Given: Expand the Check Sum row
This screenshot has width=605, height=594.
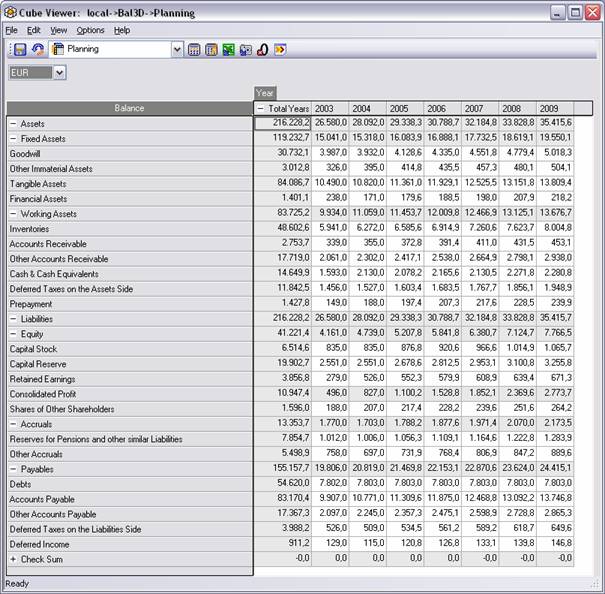Looking at the screenshot, I should [13, 559].
